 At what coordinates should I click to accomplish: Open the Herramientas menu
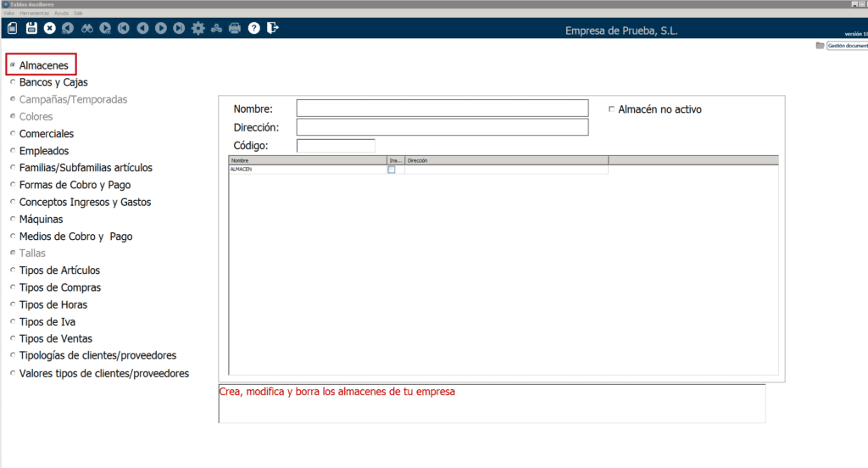[x=35, y=14]
